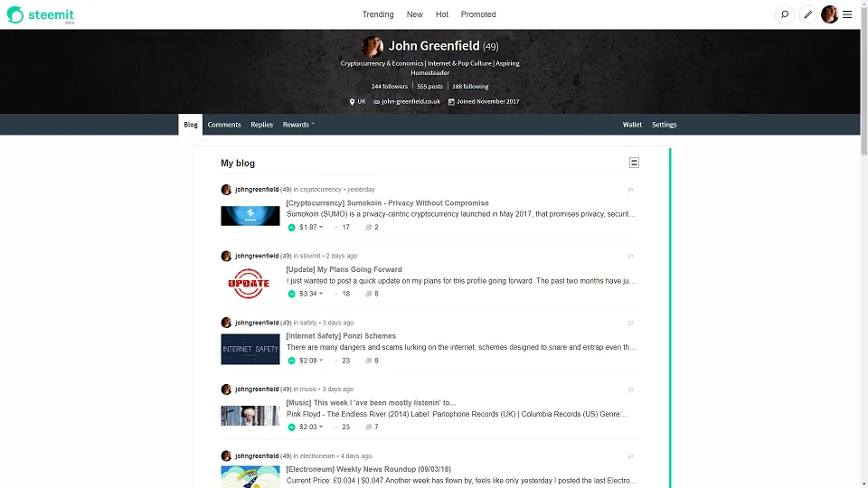Open the Internet Safety Ponzi Schemes title
868x488 pixels.
click(x=341, y=336)
